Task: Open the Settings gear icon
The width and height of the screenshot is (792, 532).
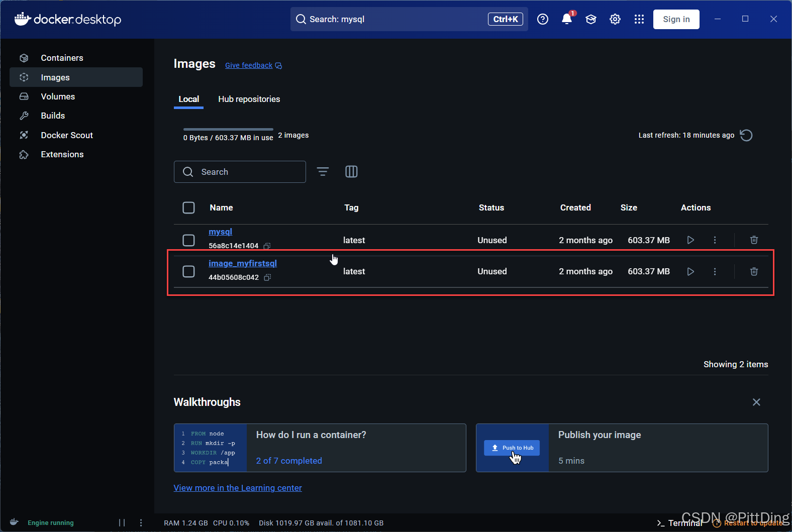Action: pyautogui.click(x=615, y=19)
